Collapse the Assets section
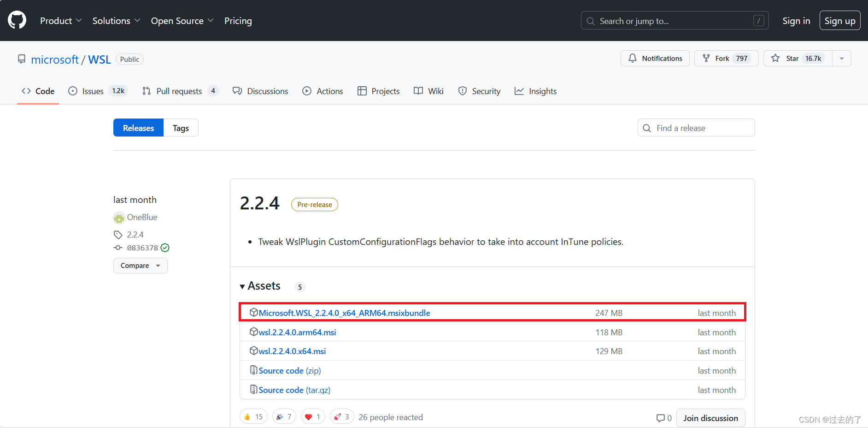 [260, 286]
